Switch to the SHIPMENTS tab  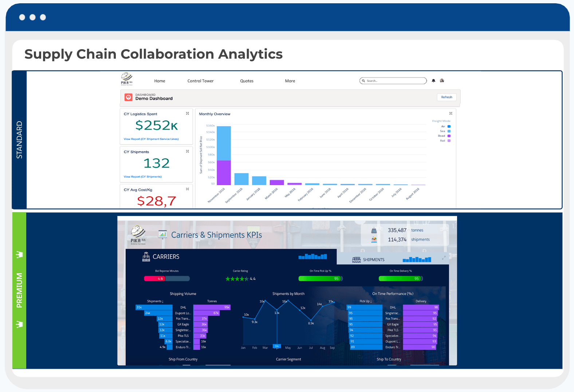373,260
